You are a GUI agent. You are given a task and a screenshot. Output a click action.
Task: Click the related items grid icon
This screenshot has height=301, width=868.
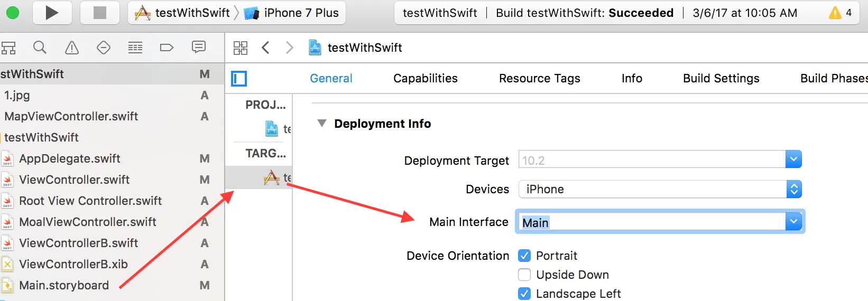241,48
